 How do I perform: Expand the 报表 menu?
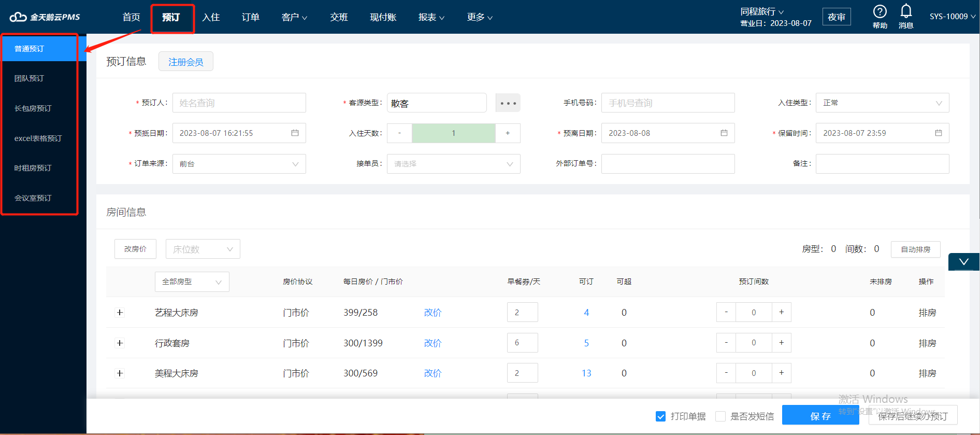click(431, 17)
